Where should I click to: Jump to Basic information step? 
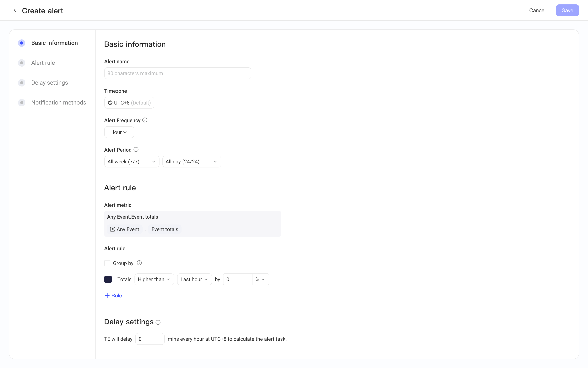pos(54,43)
